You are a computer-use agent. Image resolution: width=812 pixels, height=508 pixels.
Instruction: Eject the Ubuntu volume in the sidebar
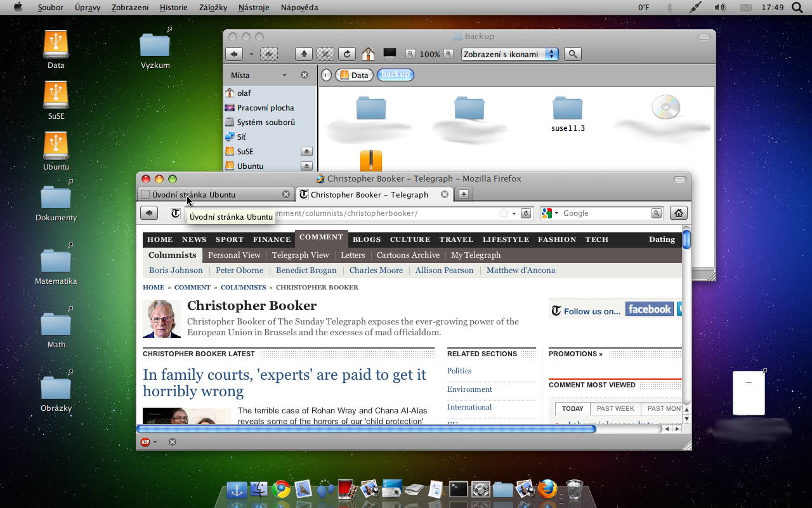pyautogui.click(x=306, y=166)
